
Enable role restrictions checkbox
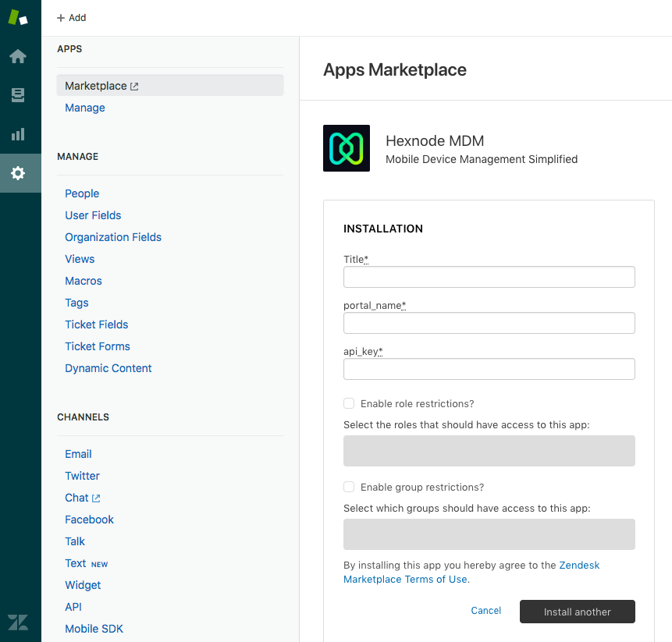(x=349, y=403)
